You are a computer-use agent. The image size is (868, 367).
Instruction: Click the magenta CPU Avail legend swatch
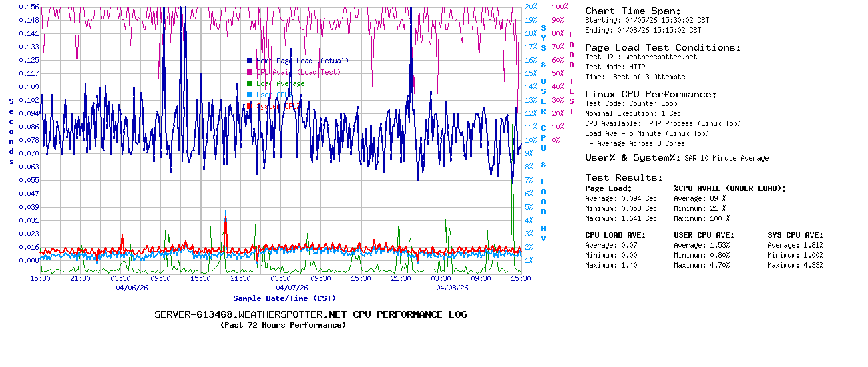(250, 72)
